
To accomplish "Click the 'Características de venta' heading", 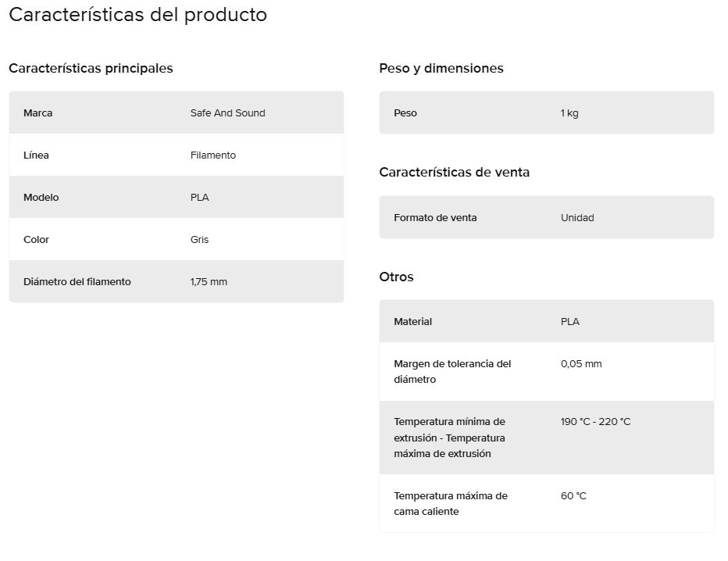I will [x=454, y=173].
